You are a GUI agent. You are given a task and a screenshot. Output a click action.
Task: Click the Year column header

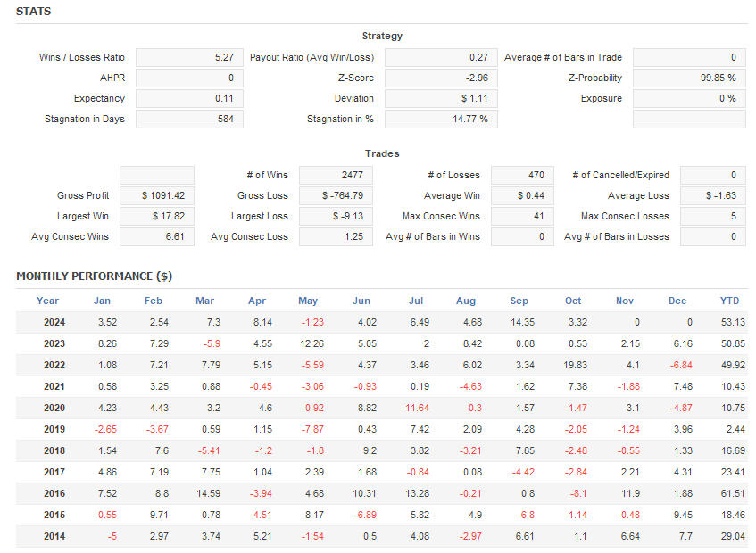click(x=47, y=301)
